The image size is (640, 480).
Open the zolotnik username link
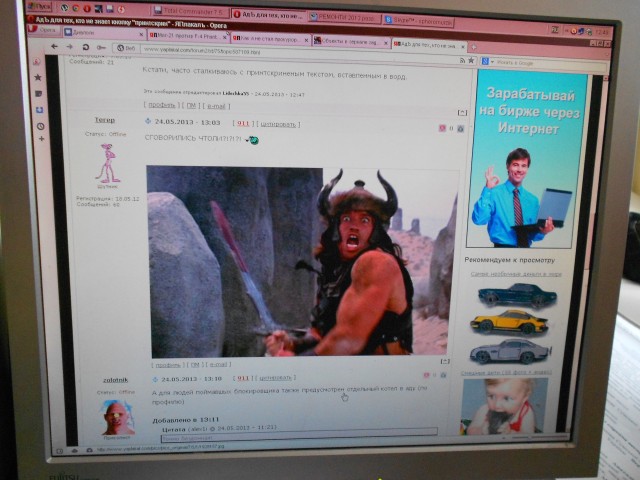click(116, 380)
